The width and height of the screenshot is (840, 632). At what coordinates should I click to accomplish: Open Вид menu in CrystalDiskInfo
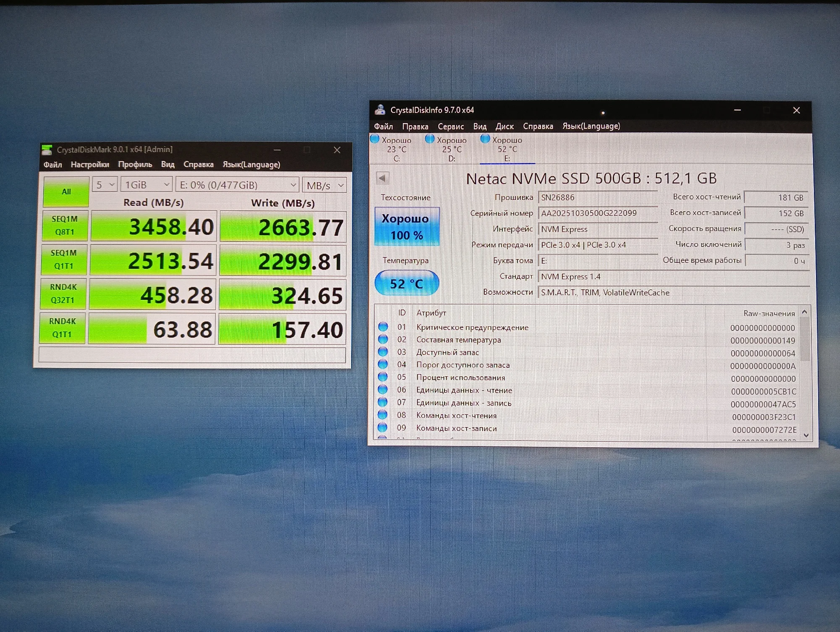point(480,126)
